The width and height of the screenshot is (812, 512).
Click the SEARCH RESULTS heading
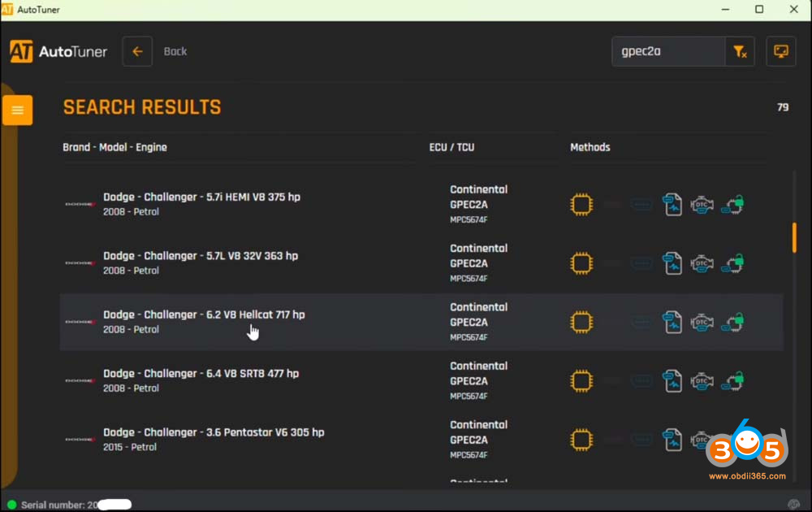142,107
